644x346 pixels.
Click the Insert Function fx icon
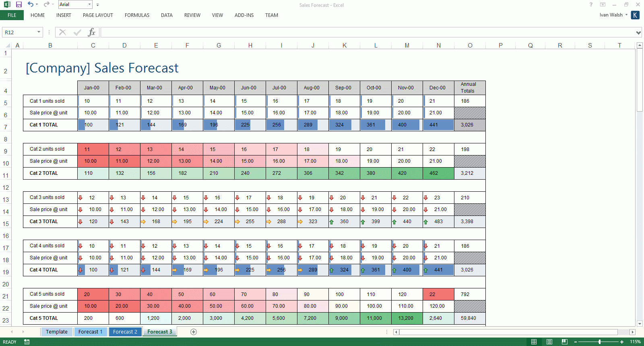pyautogui.click(x=92, y=32)
